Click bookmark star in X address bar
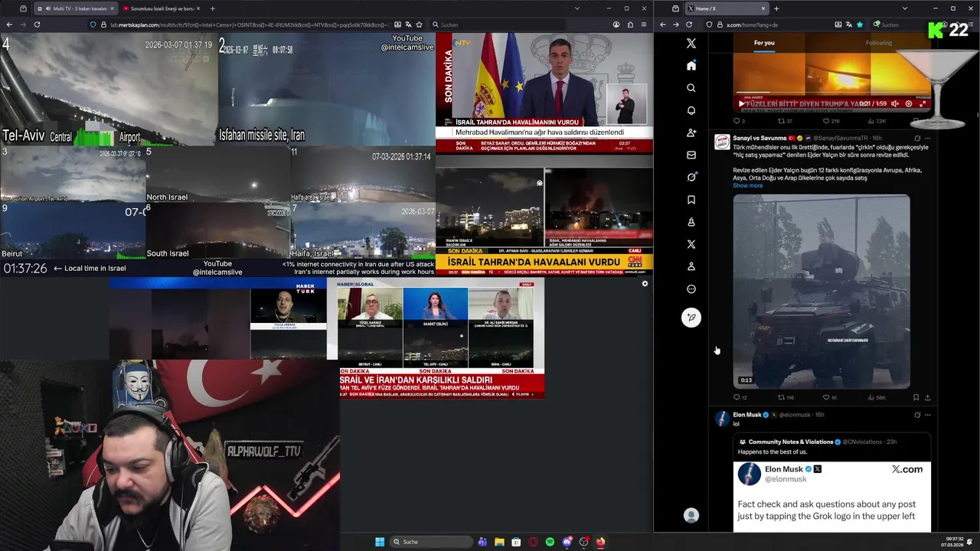This screenshot has width=980, height=551. [860, 24]
